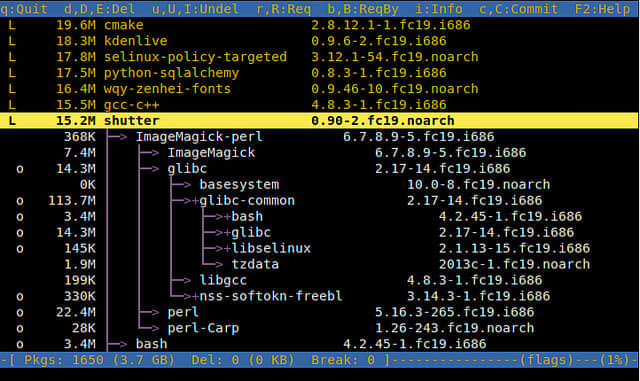Click the L flag beside cmake
The height and width of the screenshot is (381, 640).
[12, 25]
